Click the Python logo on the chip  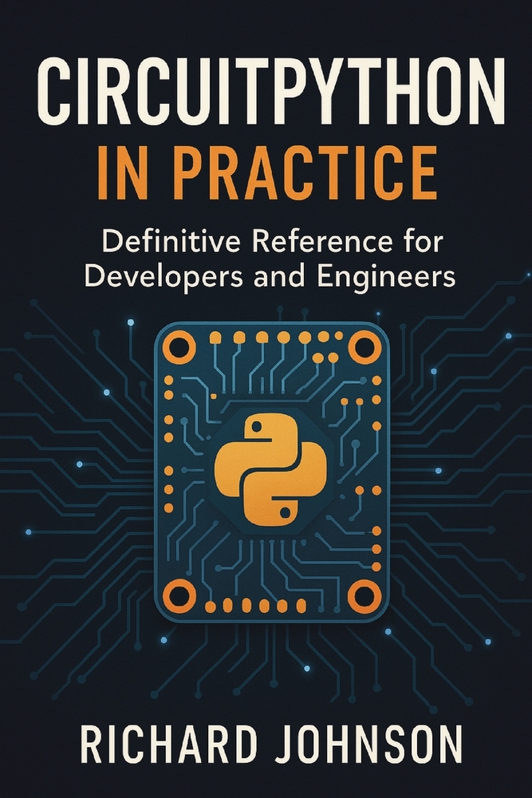[x=270, y=470]
